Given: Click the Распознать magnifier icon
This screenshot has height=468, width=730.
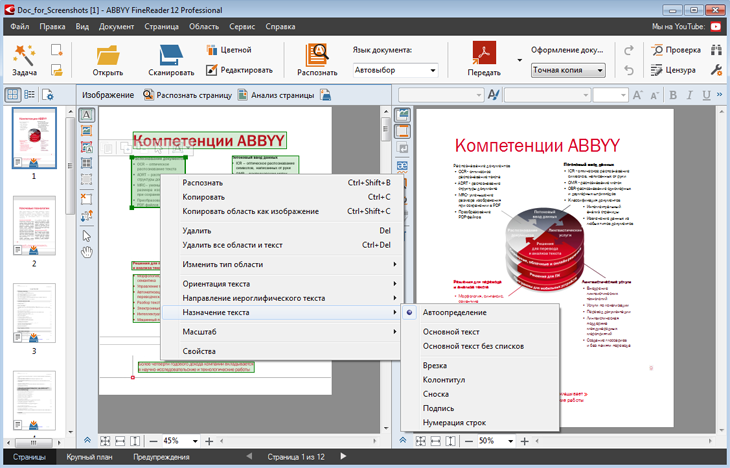Looking at the screenshot, I should point(317,55).
